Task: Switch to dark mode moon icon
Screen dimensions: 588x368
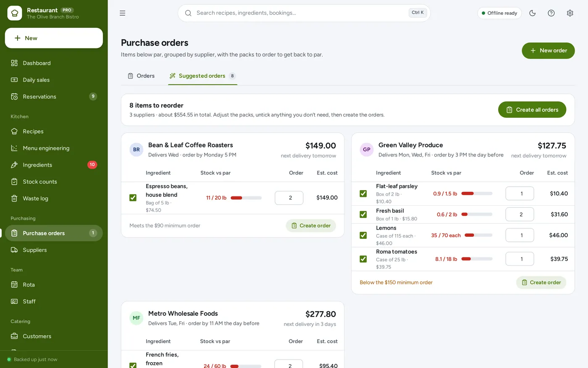Action: click(533, 13)
